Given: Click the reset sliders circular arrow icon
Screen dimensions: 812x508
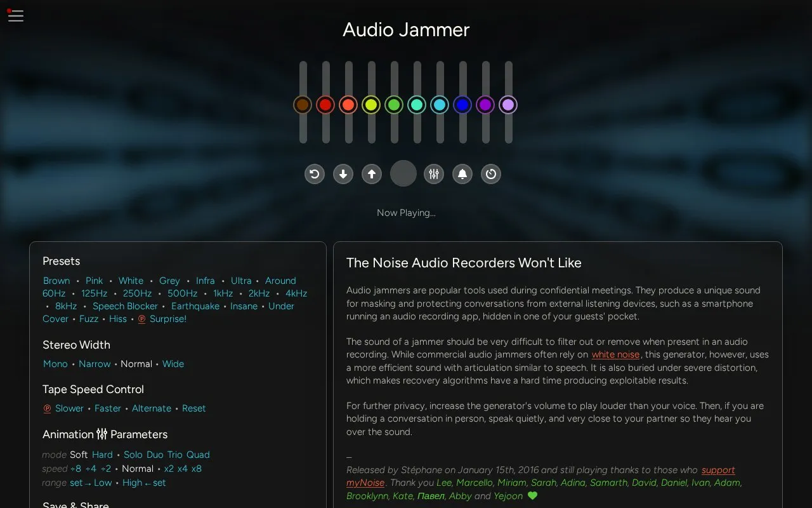Looking at the screenshot, I should pos(315,174).
